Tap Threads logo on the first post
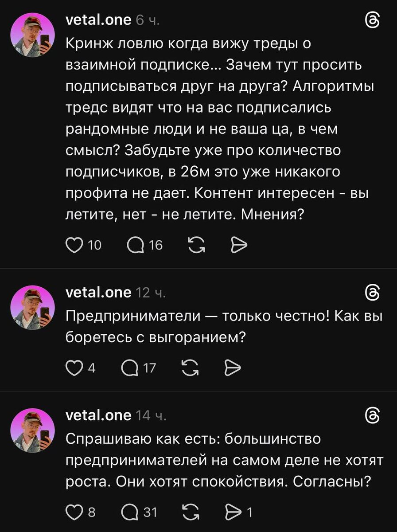Image resolution: width=397 pixels, height=532 pixels. click(371, 20)
